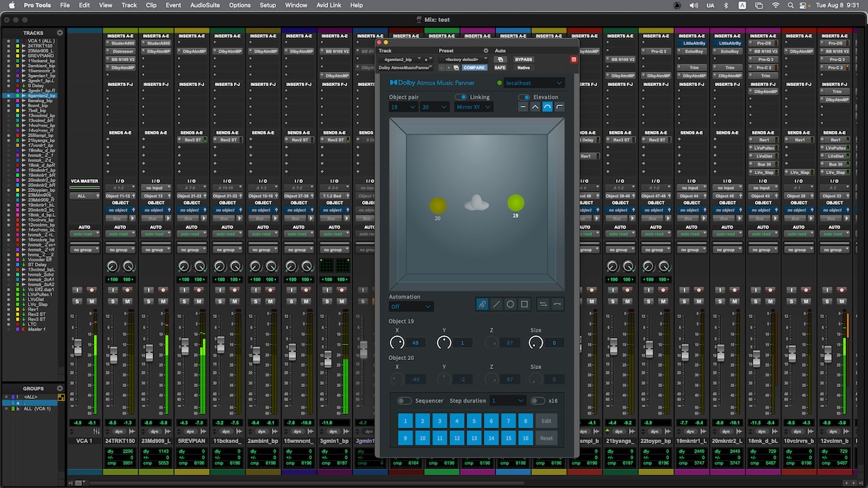The width and height of the screenshot is (868, 488).
Task: Open the Options menu
Action: [240, 5]
